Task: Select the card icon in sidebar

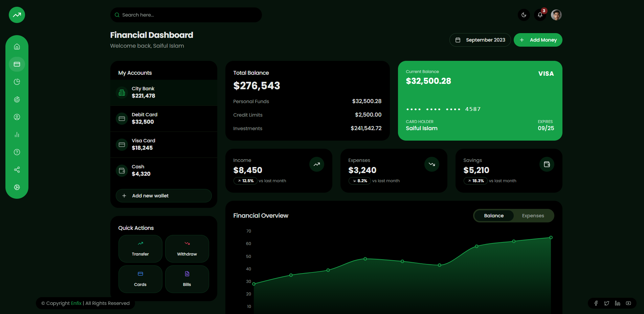Action: coord(17,64)
